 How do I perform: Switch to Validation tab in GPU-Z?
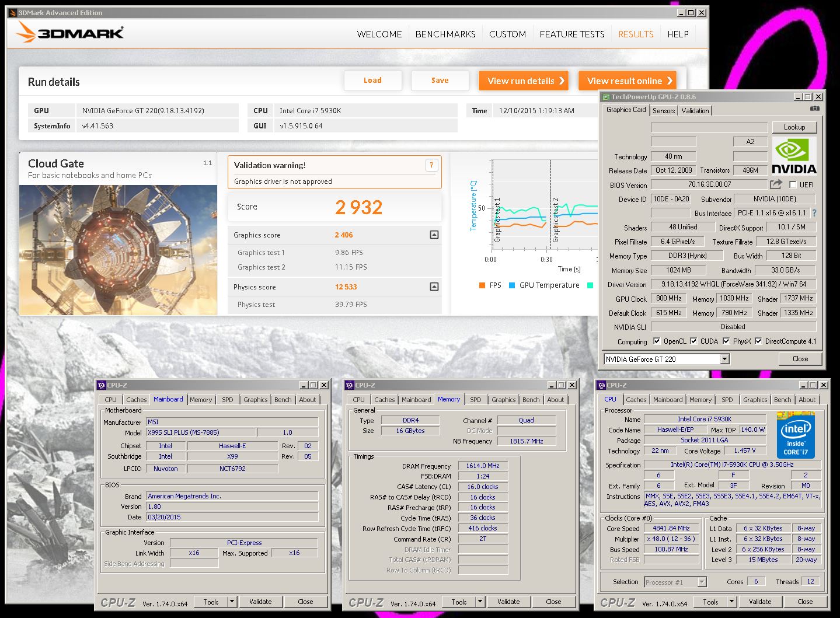click(x=695, y=110)
